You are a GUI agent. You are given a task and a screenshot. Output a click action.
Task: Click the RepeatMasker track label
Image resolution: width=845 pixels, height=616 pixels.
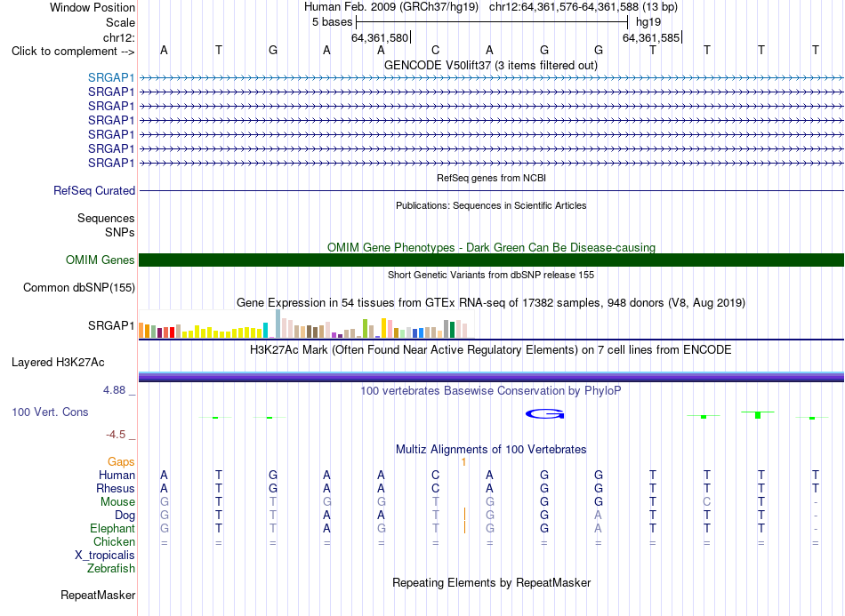click(x=98, y=595)
